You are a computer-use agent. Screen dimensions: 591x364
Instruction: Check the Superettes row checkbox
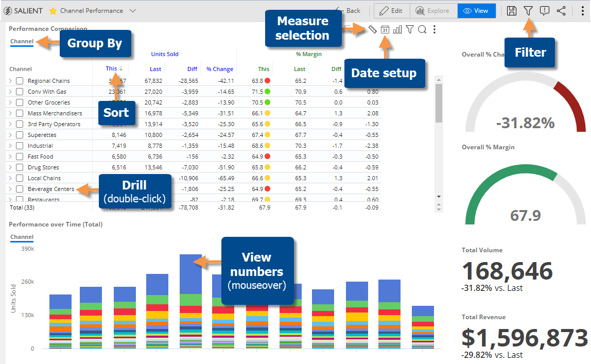click(20, 135)
